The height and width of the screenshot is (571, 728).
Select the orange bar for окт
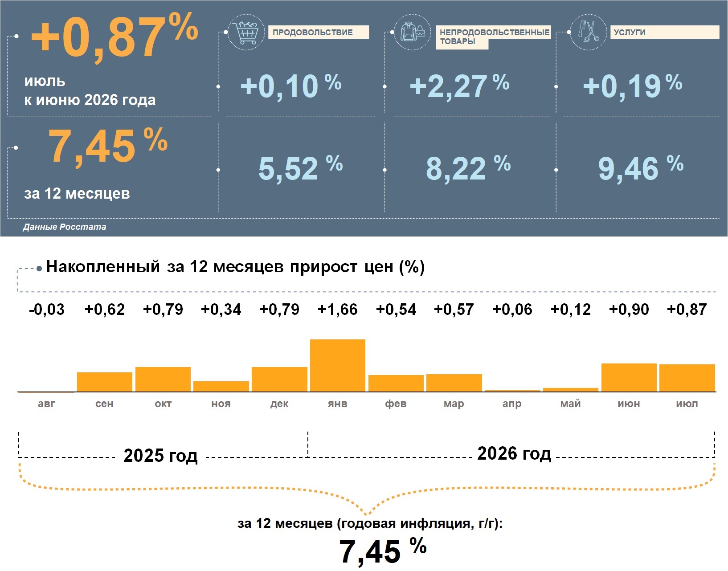pos(163,379)
